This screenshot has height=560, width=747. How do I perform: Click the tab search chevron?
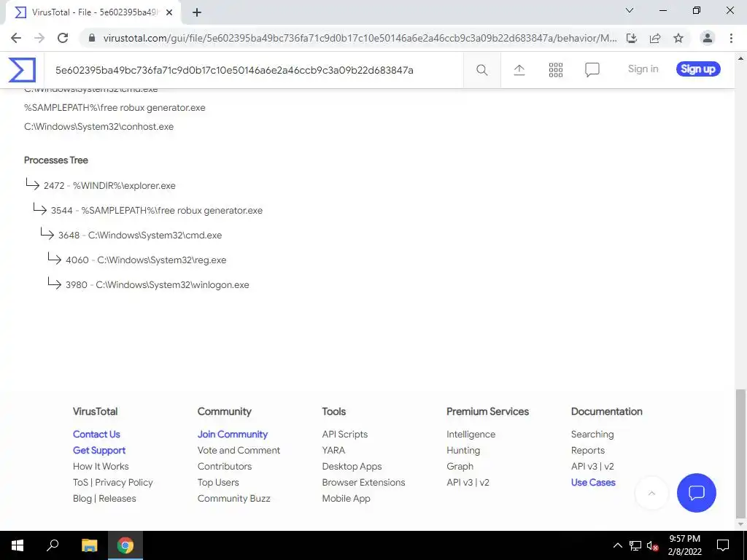[630, 10]
